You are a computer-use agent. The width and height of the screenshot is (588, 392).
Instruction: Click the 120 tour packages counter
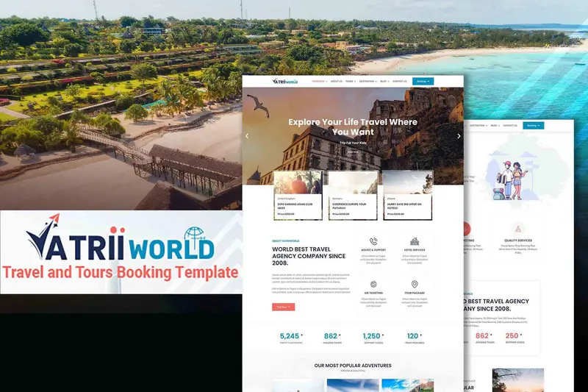pos(415,338)
